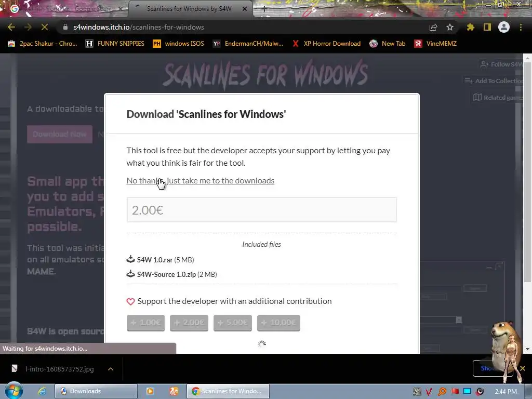Viewport: 532px width, 399px height.
Task: Expand the chevron menu beside the downloaded jpg
Action: (x=111, y=369)
